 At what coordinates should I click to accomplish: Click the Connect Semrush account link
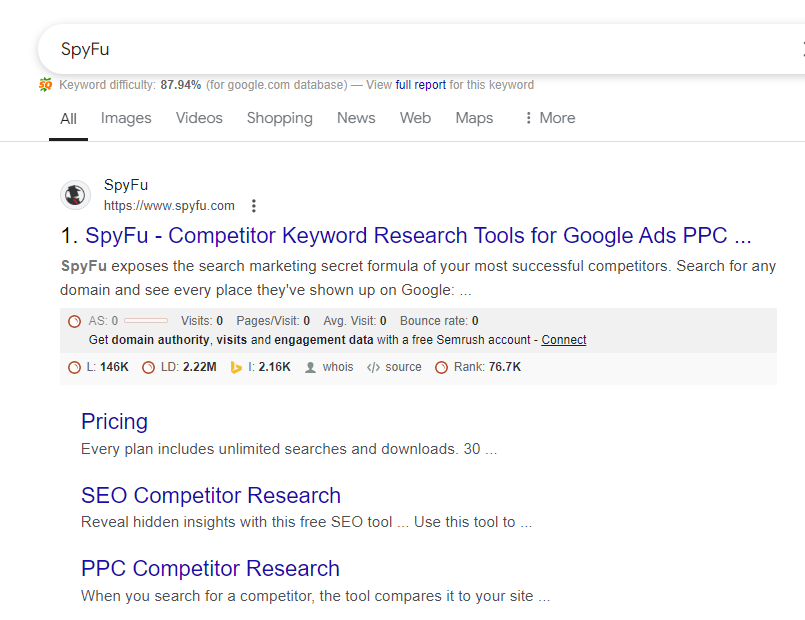coord(564,340)
